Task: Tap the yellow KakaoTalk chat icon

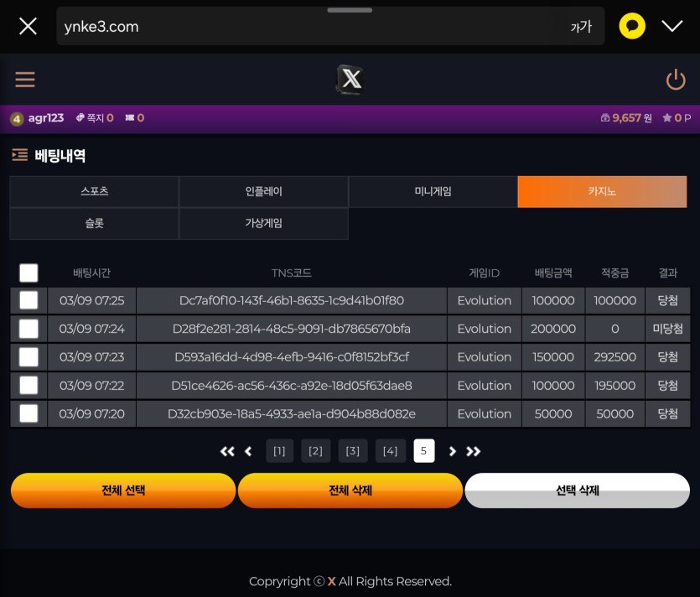Action: click(632, 26)
